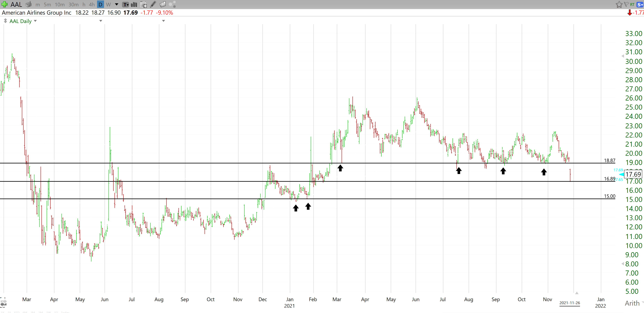
Task: Click the share nodes icon
Action: tap(172, 4)
